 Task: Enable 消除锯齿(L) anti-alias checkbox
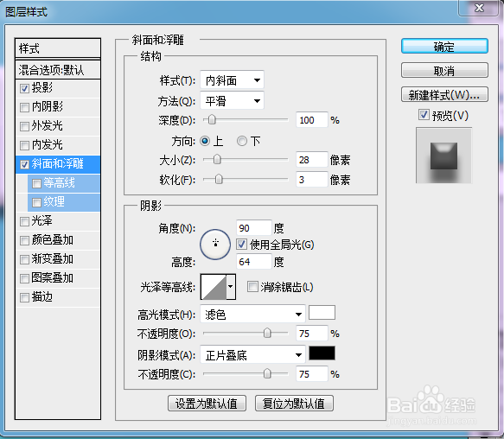coord(252,286)
